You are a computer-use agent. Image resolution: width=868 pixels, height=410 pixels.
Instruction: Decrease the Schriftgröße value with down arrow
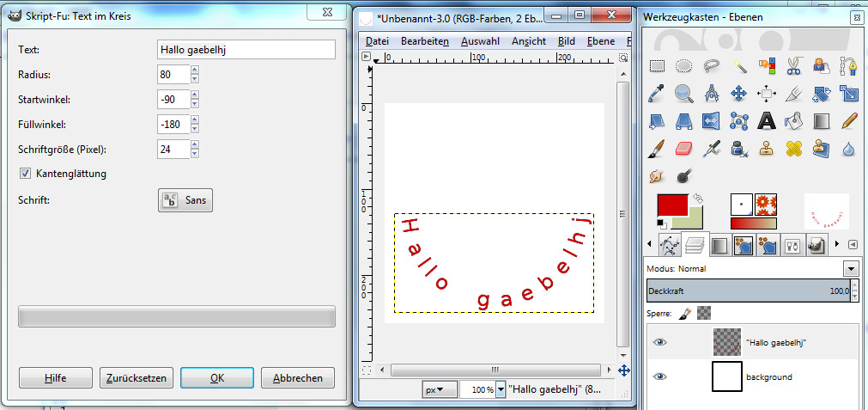click(194, 154)
